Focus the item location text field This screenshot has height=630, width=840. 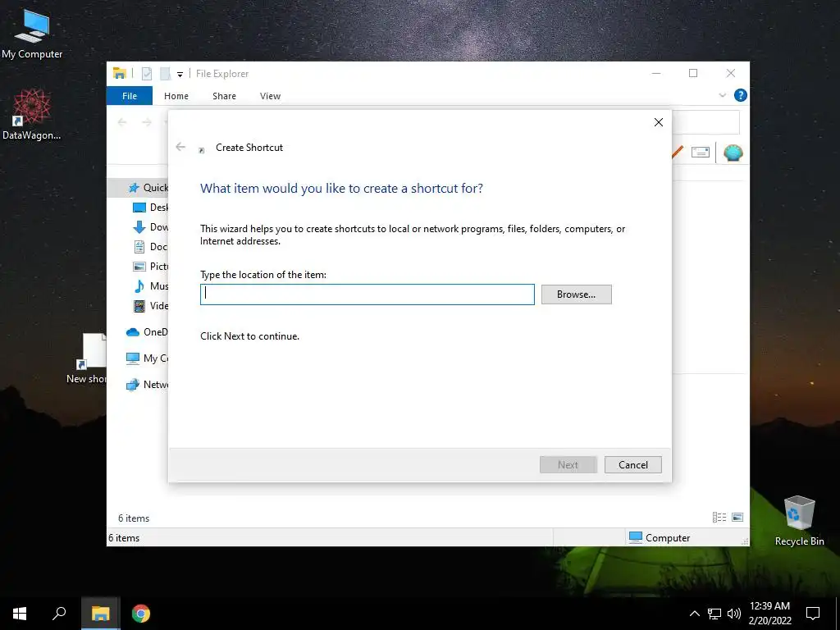367,294
